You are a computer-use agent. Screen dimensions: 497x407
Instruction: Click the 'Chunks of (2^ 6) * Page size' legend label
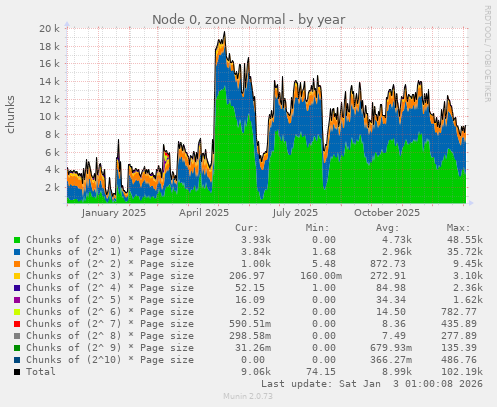(x=110, y=312)
